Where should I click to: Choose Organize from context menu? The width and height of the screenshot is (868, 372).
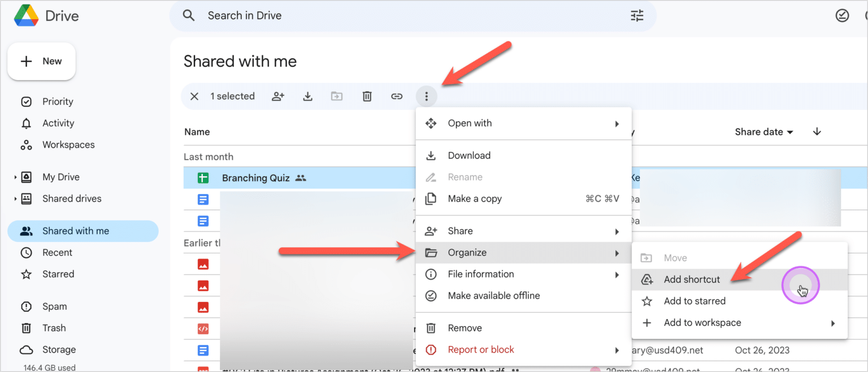(x=523, y=252)
